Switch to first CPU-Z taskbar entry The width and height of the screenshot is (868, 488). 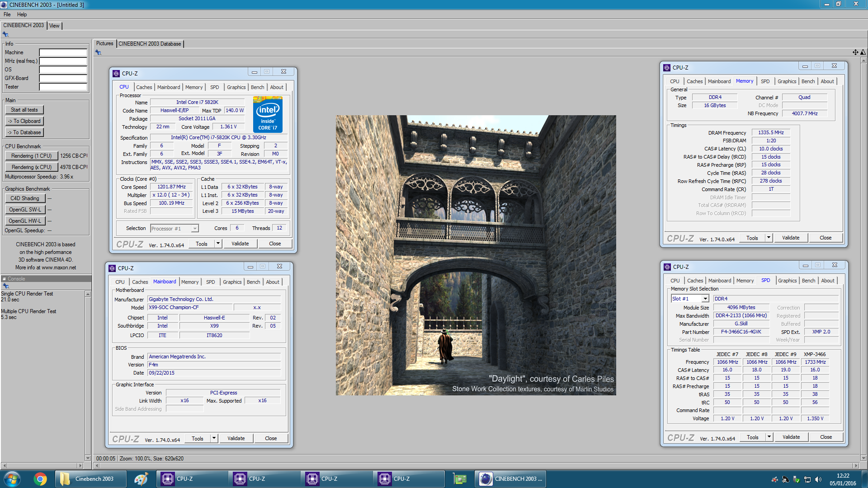point(192,479)
